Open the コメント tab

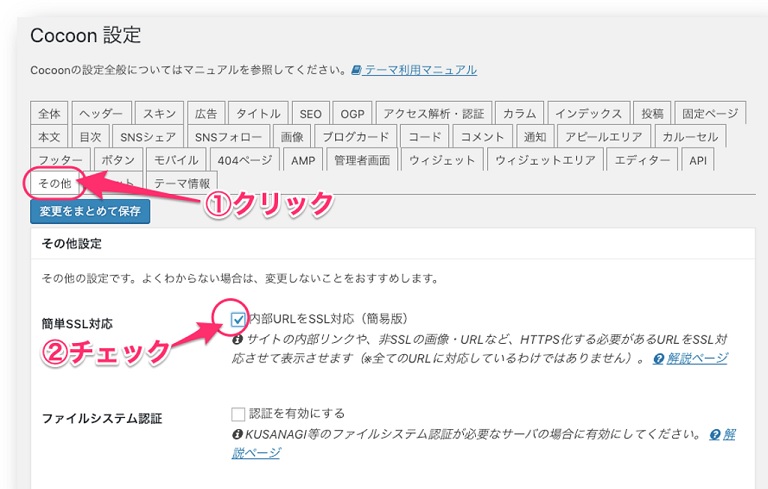tap(482, 137)
